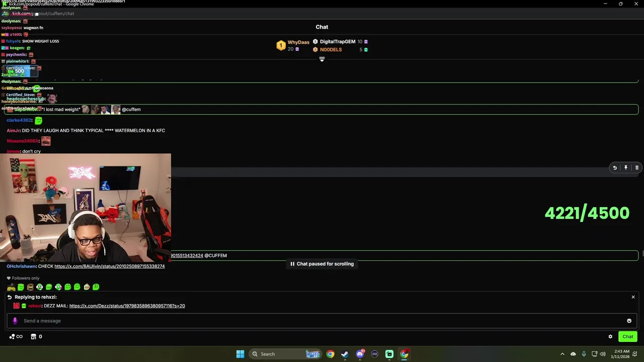Open DigitalTrapGEM leaderboard entry
The width and height of the screenshot is (644, 362).
click(340, 42)
